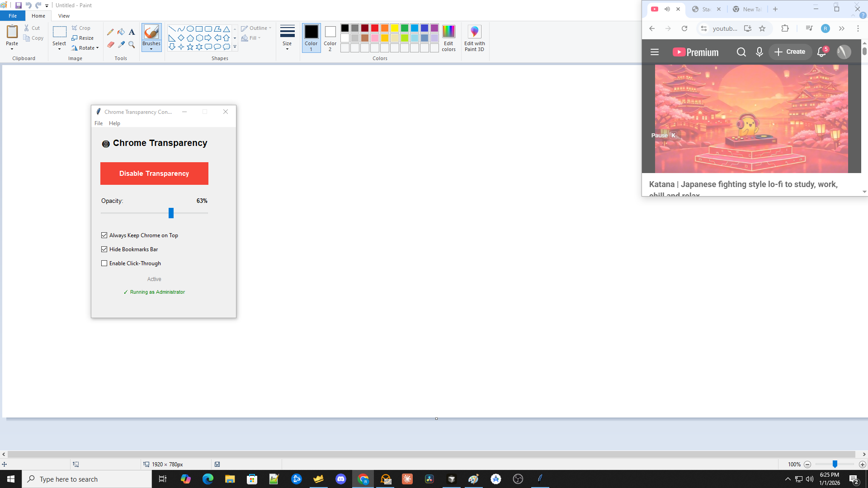Pick the Fill with color bucket tool

[x=121, y=32]
